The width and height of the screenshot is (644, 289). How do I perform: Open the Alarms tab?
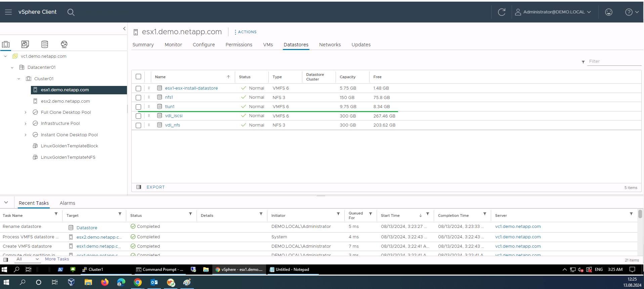(67, 203)
